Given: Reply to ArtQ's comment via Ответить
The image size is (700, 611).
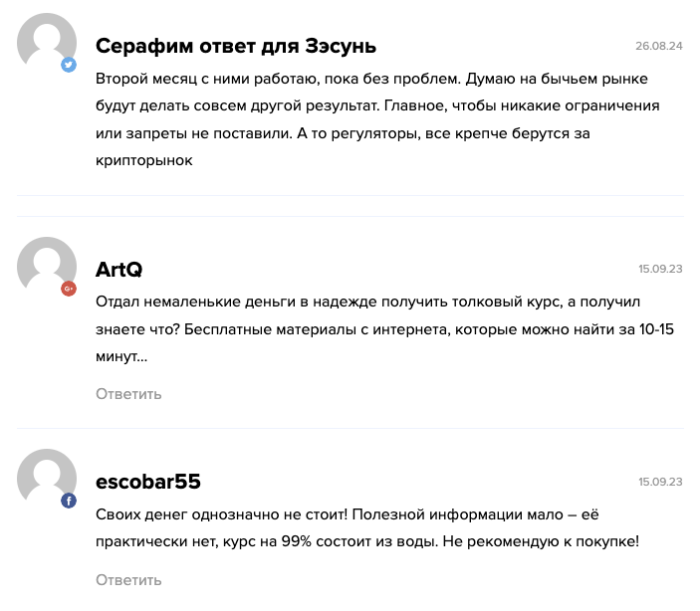Looking at the screenshot, I should coord(128,394).
